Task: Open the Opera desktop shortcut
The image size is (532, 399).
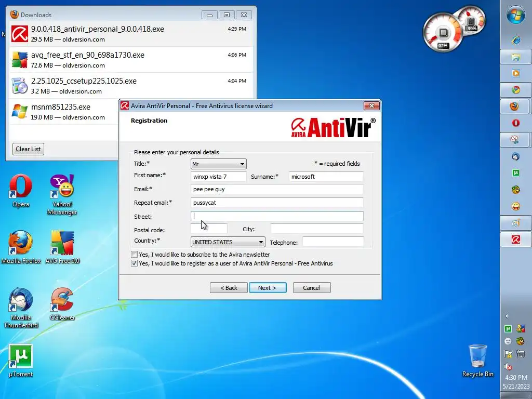Action: 21,191
